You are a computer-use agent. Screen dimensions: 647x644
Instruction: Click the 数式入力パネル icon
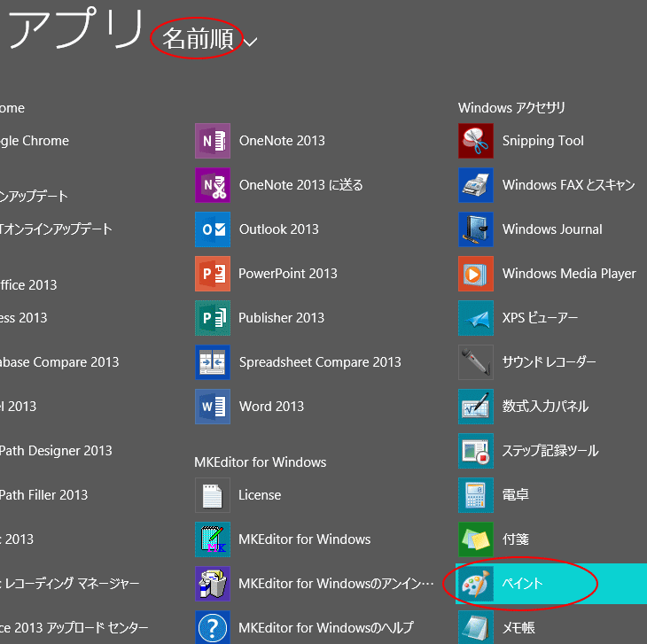tap(476, 406)
